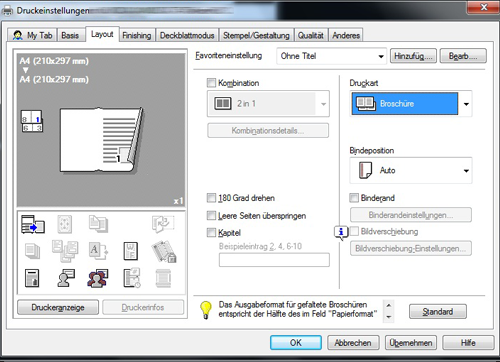This screenshot has width=500, height=362.
Task: Open Binderandeinstellungen...
Action: coord(411,215)
